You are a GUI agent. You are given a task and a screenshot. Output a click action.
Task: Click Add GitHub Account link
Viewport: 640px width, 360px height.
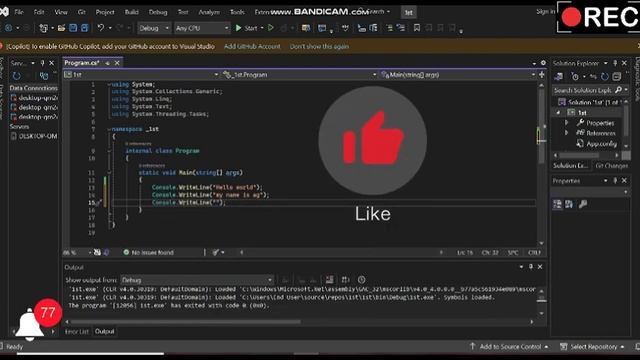tap(252, 47)
